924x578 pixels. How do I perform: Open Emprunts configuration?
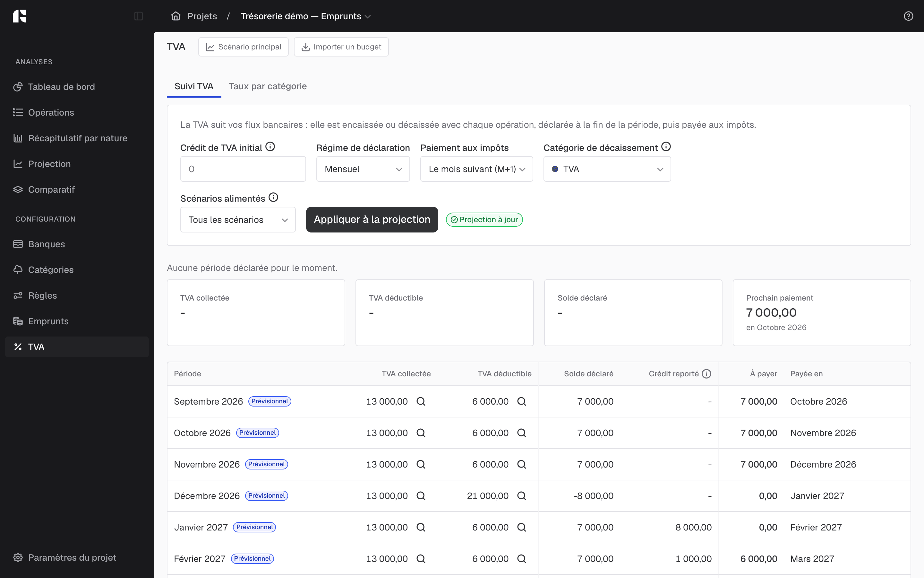pos(77,321)
